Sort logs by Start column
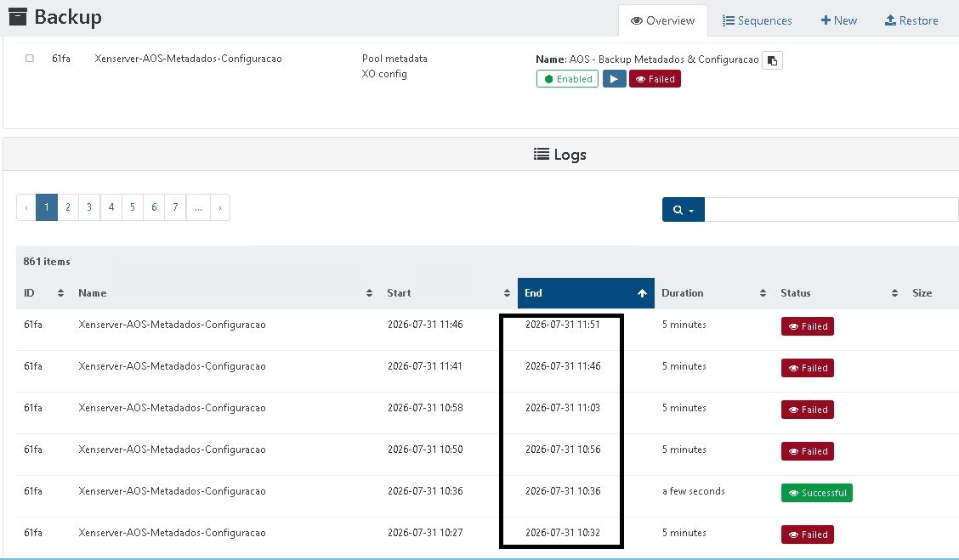959x560 pixels. [448, 293]
